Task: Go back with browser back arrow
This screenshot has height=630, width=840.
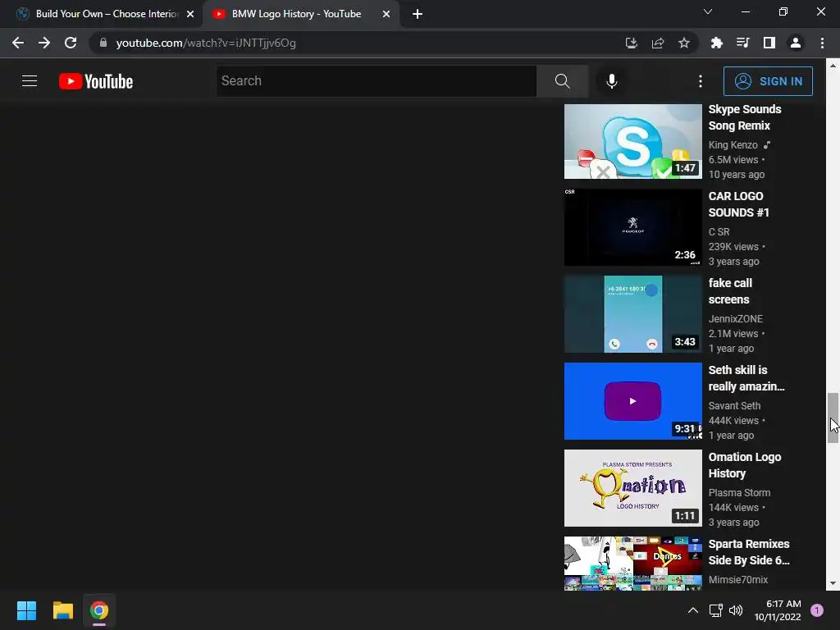Action: click(18, 43)
